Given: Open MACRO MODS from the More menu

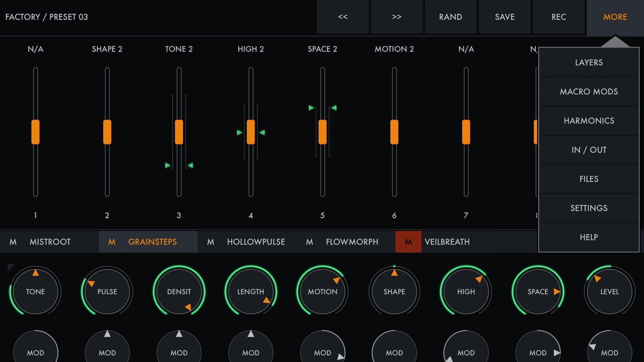Looking at the screenshot, I should coord(589,92).
